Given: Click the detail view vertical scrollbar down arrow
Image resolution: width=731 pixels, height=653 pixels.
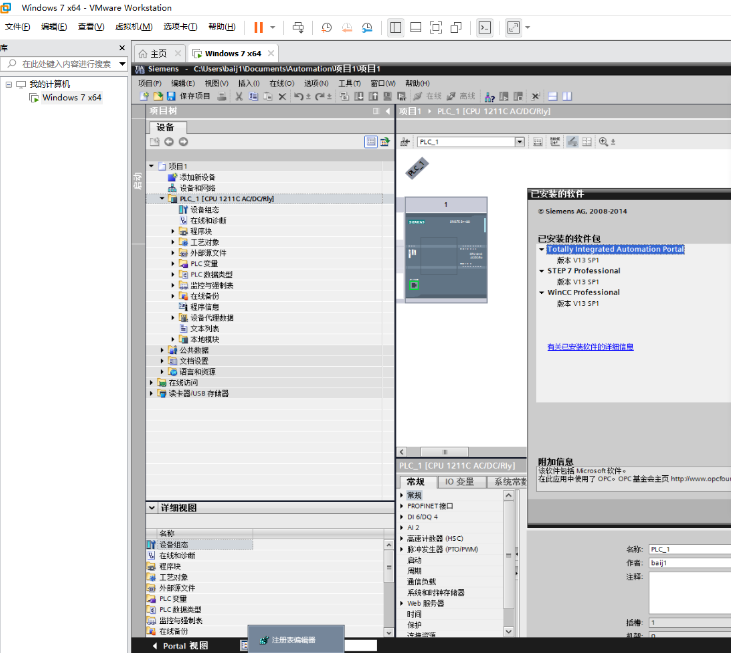Looking at the screenshot, I should pyautogui.click(x=388, y=632).
